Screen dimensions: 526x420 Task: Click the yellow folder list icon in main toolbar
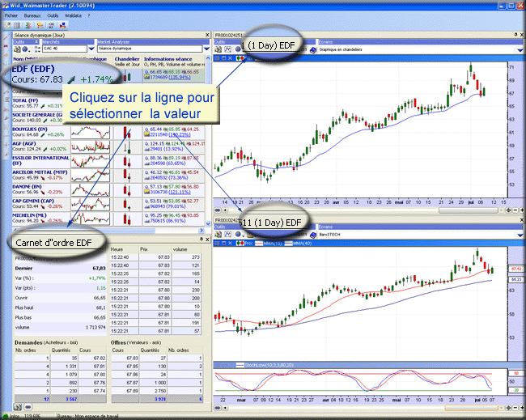coord(40,25)
